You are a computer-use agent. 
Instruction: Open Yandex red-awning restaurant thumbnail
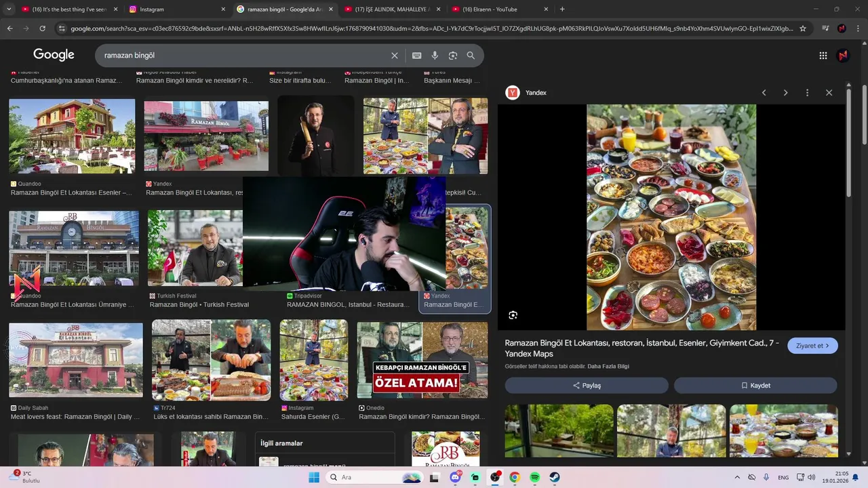click(206, 137)
